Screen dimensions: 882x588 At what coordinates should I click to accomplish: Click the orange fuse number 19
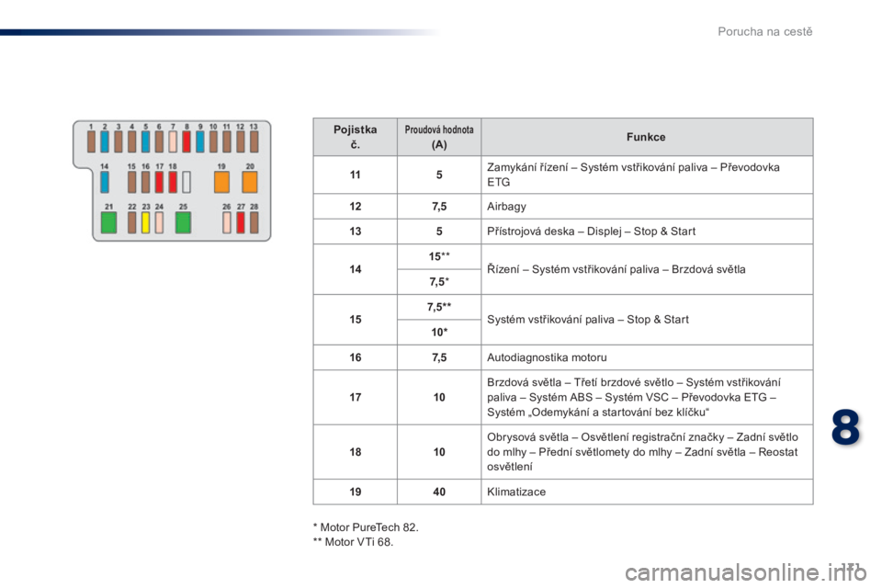click(x=220, y=181)
